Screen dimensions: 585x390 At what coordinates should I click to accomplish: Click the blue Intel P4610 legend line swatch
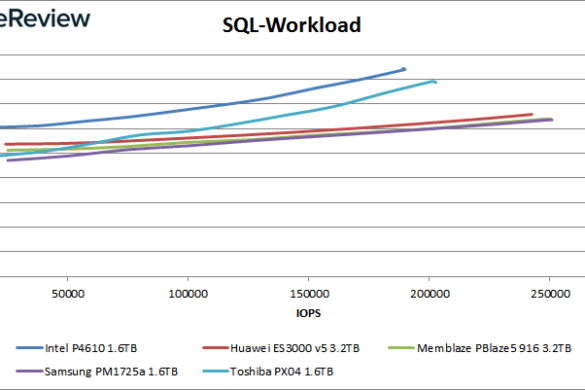29,348
